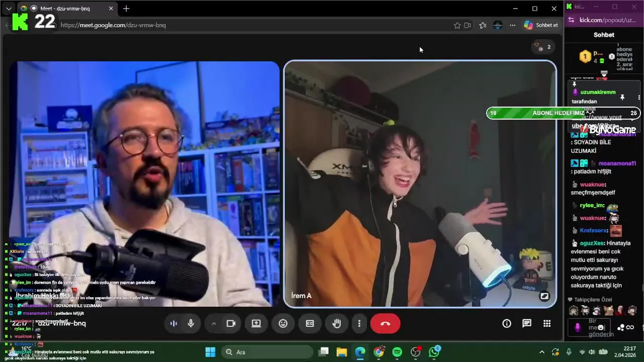Viewport: 644px width, 362px height.
Task: Close the Meet browser tab
Action: (x=111, y=9)
